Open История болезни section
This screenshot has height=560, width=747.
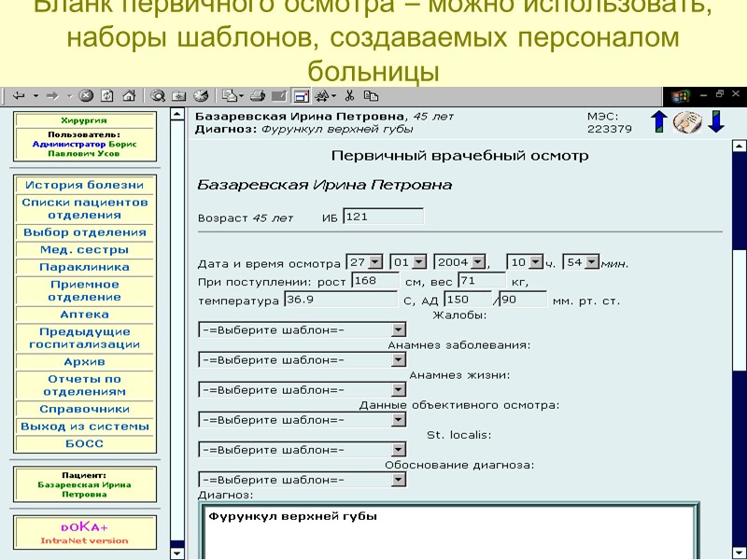(84, 185)
